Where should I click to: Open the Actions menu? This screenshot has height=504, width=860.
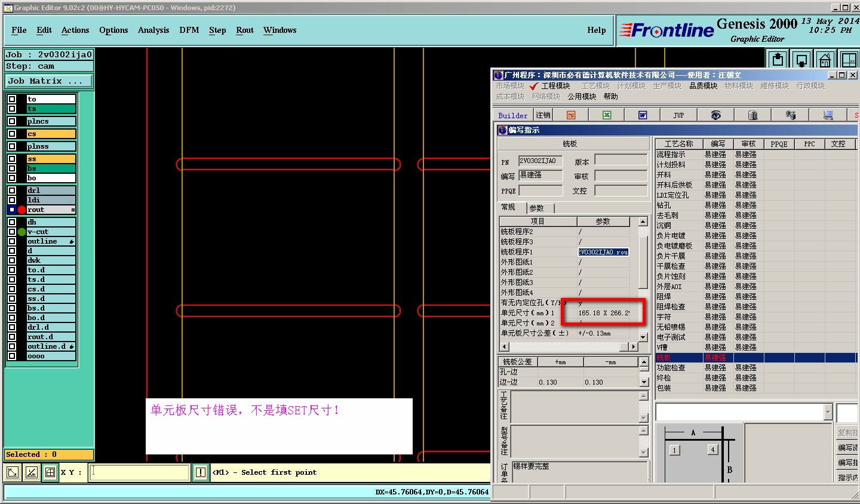coord(75,30)
